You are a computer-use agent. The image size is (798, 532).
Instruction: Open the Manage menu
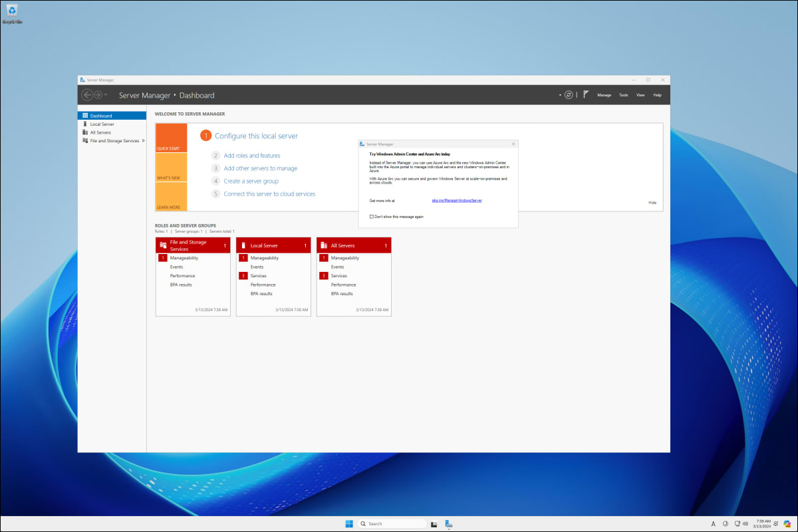[604, 95]
